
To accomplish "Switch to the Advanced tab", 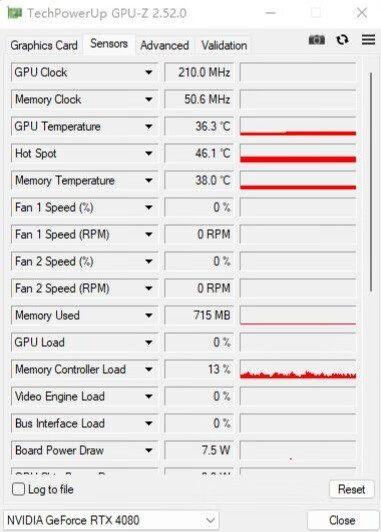I will click(x=165, y=45).
